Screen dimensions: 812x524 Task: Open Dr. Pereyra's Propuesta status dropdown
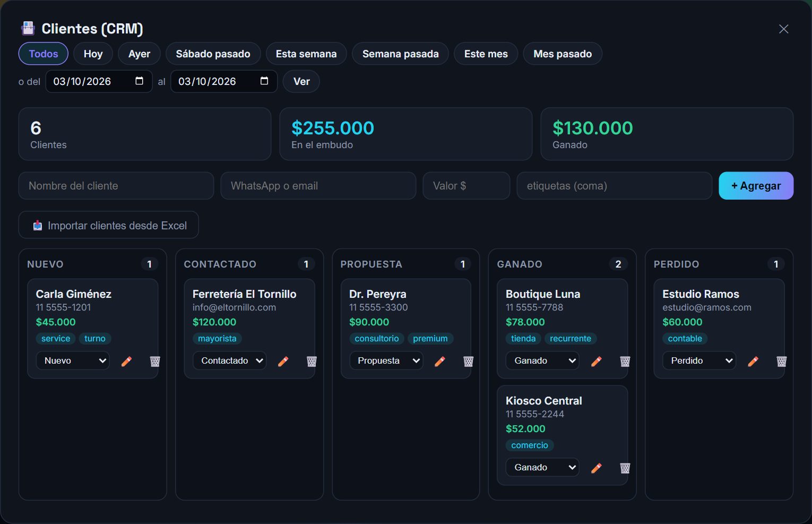click(x=386, y=360)
